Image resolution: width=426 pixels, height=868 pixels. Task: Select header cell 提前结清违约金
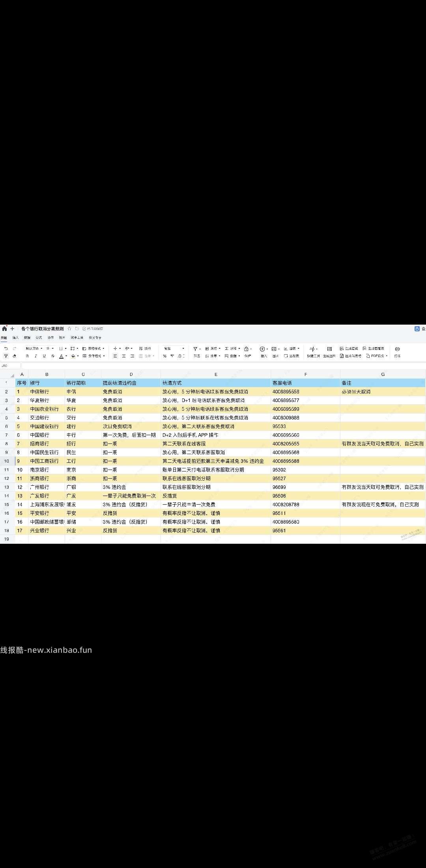coord(131,383)
